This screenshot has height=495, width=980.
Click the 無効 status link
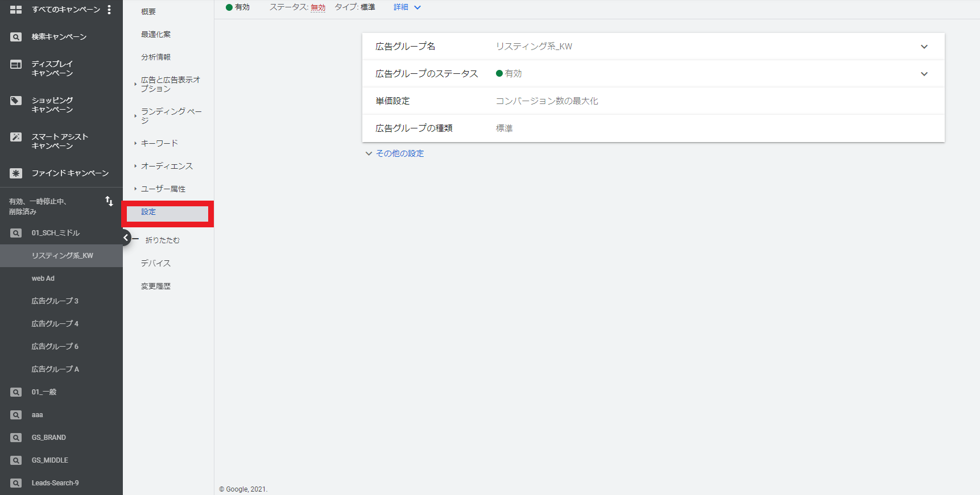click(x=318, y=7)
